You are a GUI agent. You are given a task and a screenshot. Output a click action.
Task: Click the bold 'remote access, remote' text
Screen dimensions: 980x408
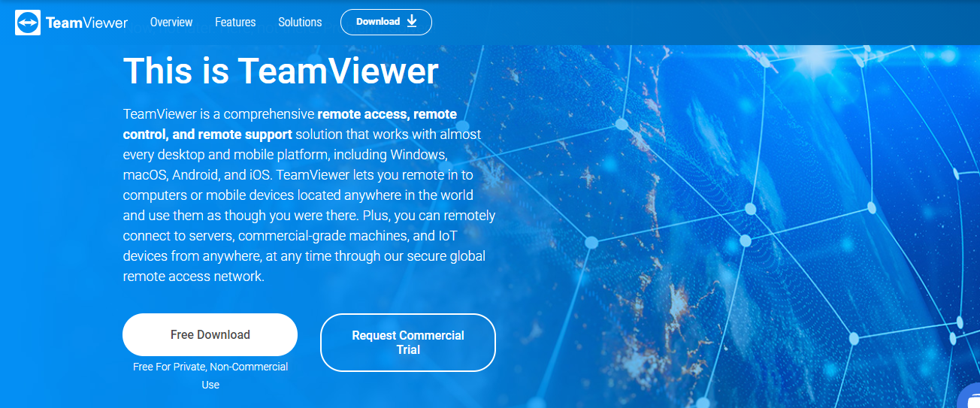pos(387,114)
